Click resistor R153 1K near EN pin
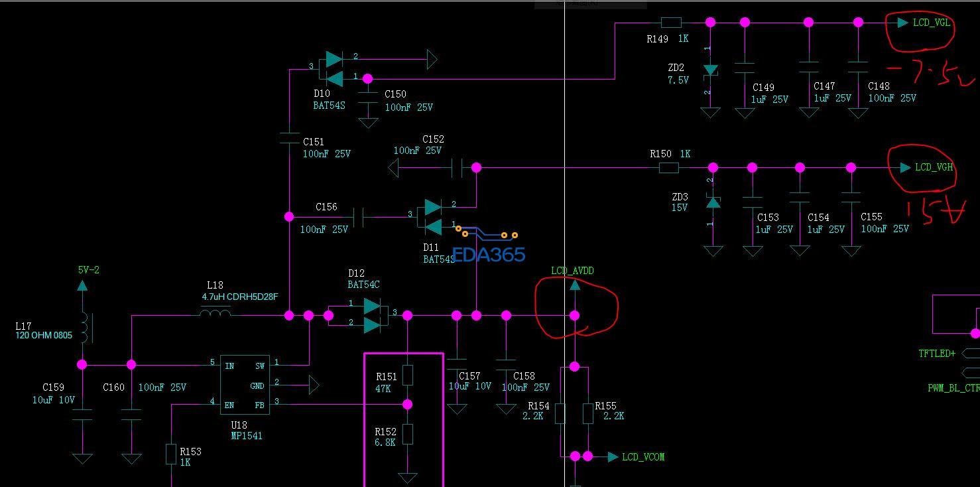 pyautogui.click(x=171, y=454)
